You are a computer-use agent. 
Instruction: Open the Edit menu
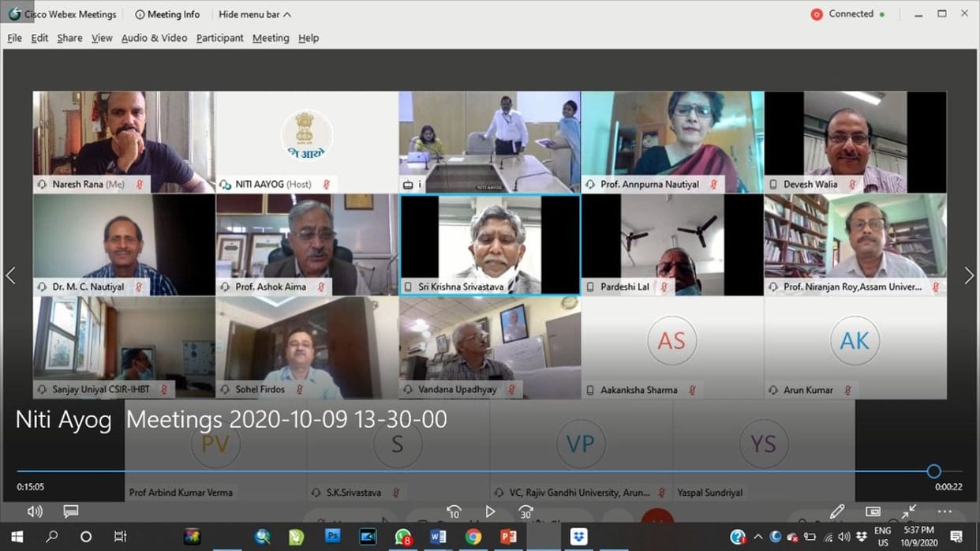[39, 38]
